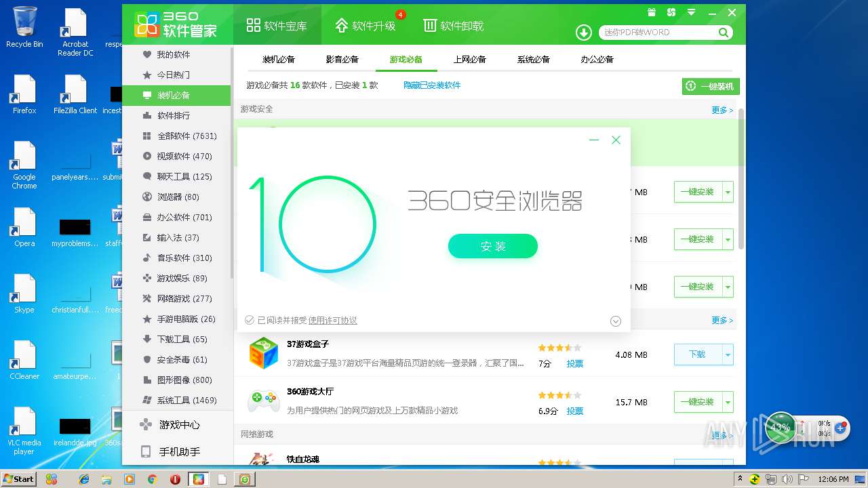Click the search magnifier icon
Image resolution: width=868 pixels, height=488 pixels.
point(724,32)
